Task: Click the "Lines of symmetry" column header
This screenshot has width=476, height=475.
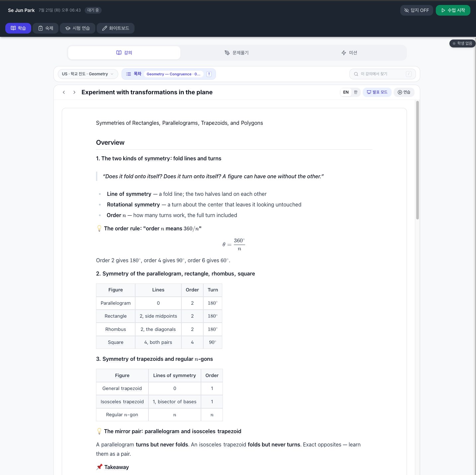Action: (175, 375)
